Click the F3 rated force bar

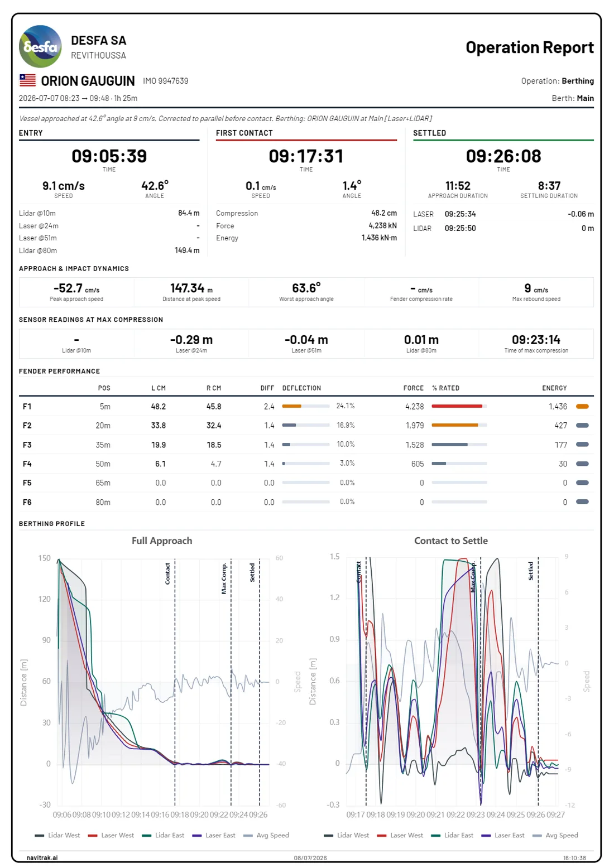coord(459,445)
